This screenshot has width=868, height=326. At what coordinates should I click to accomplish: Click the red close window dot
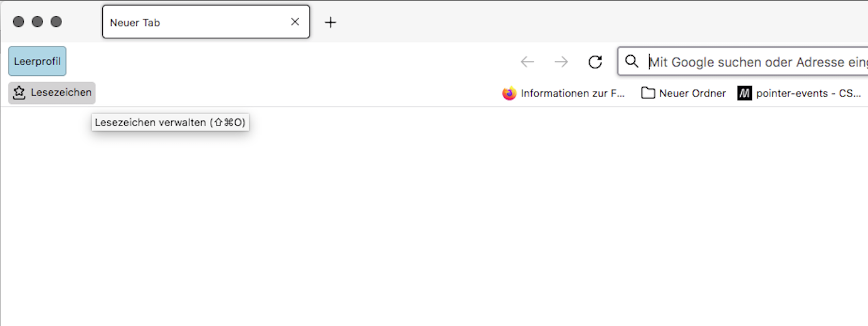point(19,22)
